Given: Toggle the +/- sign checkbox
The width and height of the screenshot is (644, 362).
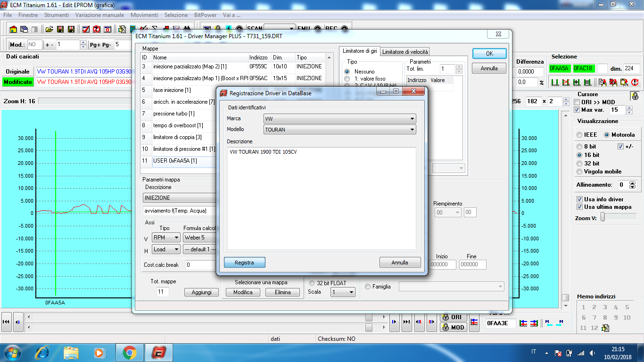Looking at the screenshot, I should click(621, 147).
